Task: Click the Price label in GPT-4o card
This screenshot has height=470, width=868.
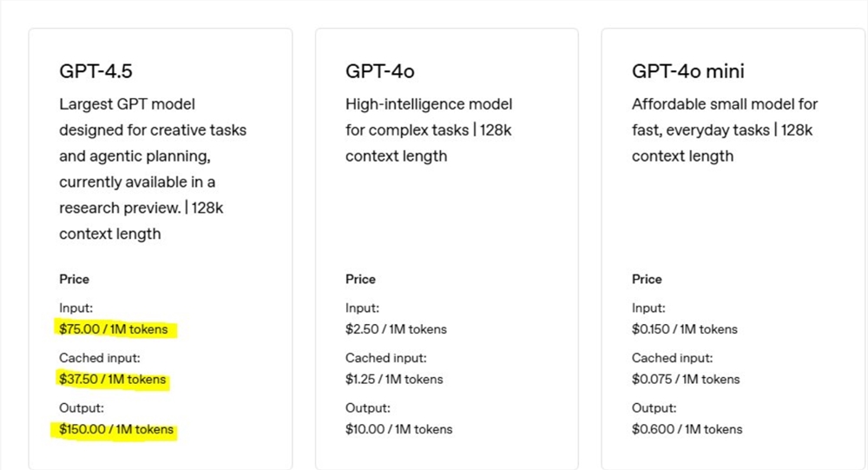Action: (x=360, y=280)
